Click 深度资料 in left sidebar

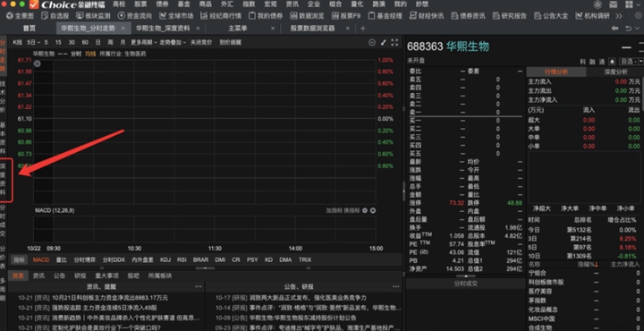pos(3,180)
